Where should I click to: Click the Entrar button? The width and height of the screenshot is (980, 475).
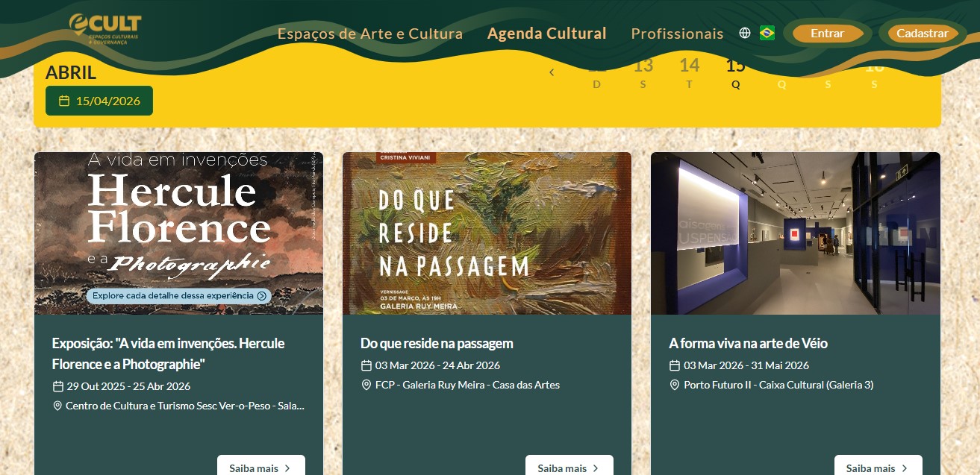(827, 33)
